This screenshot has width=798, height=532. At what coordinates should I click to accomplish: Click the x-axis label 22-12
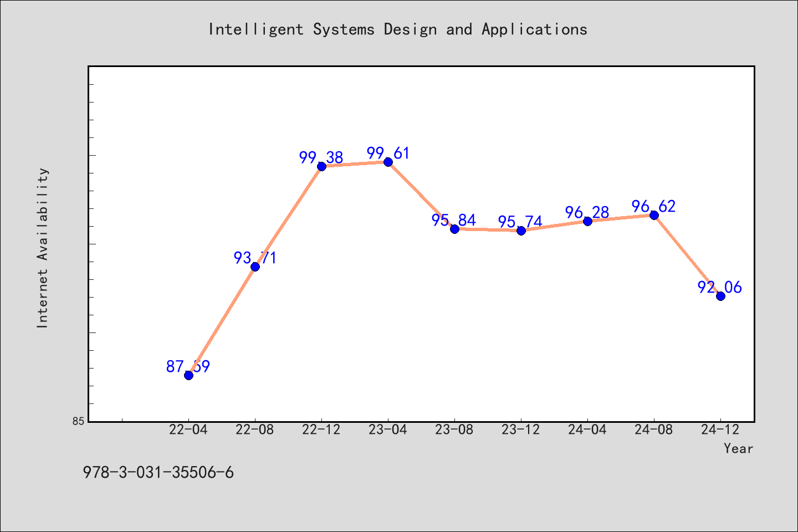coord(321,430)
